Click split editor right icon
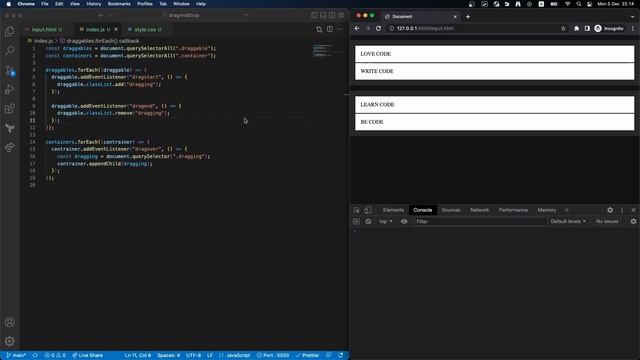Screen dimensions: 640x360 coord(330,29)
